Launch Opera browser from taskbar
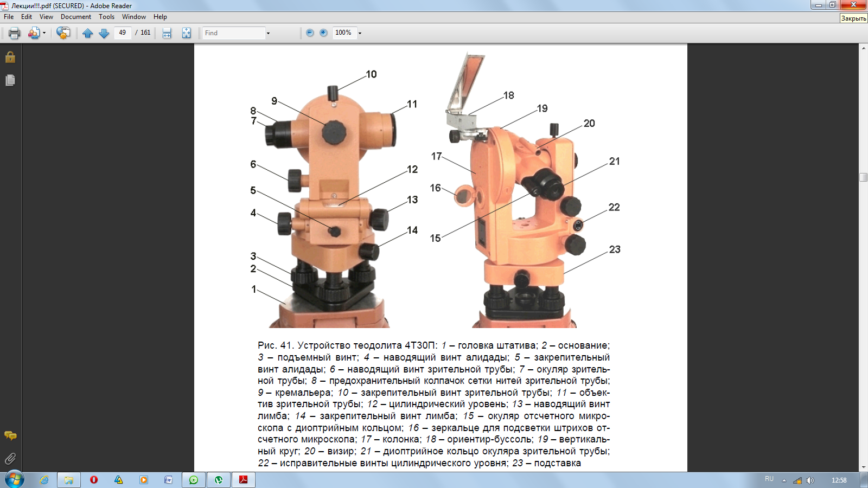The width and height of the screenshot is (868, 488). (x=94, y=480)
